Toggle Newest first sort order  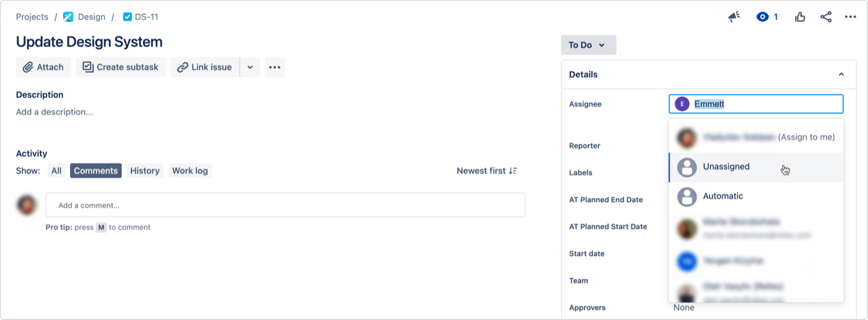pyautogui.click(x=487, y=171)
